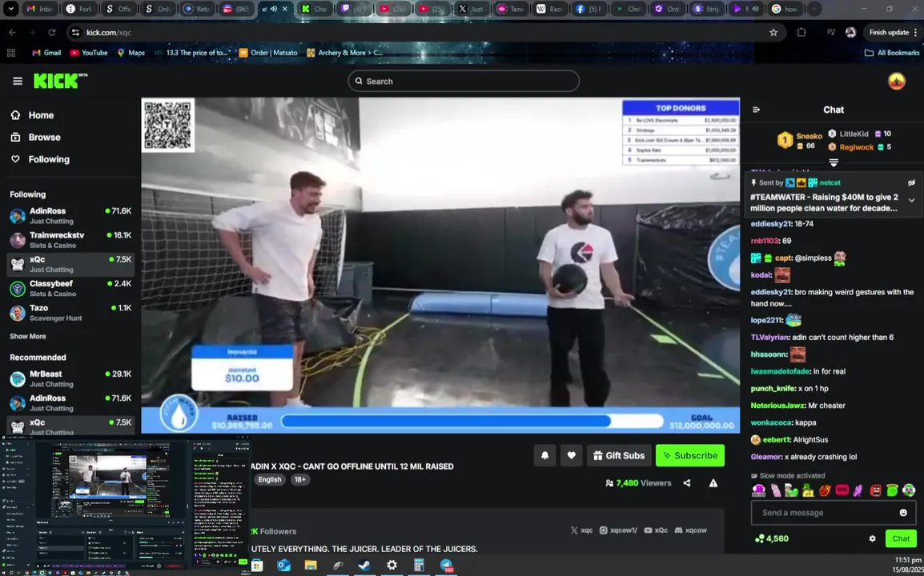Image resolution: width=924 pixels, height=576 pixels.
Task: Open Browse in the sidebar
Action: [44, 138]
